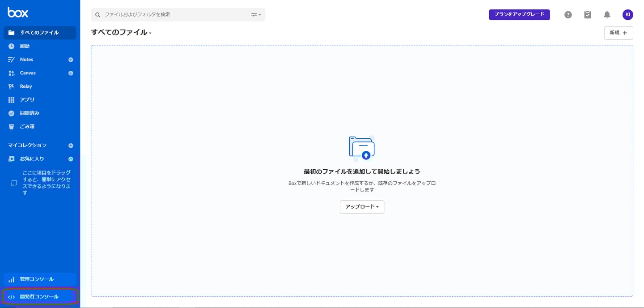644x308 pixels.
Task: Open the Notes section in the sidebar
Action: [x=26, y=59]
